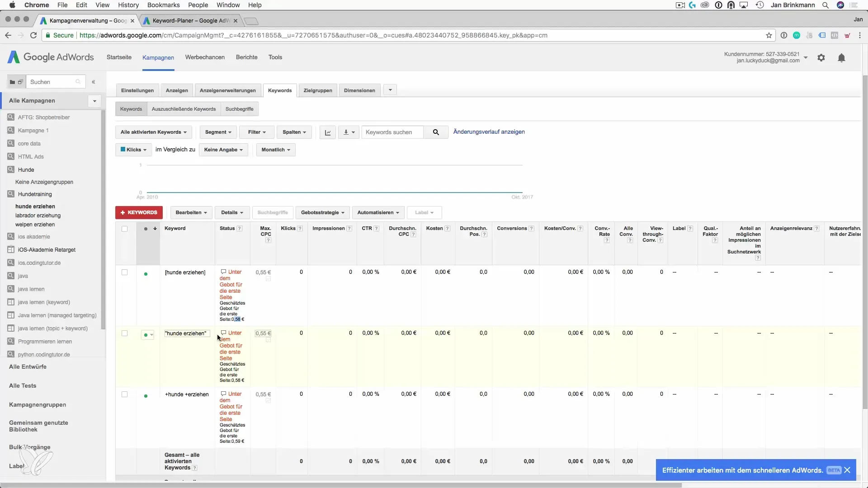Open Werbechancen in top navigation
The image size is (868, 488).
[x=205, y=57]
